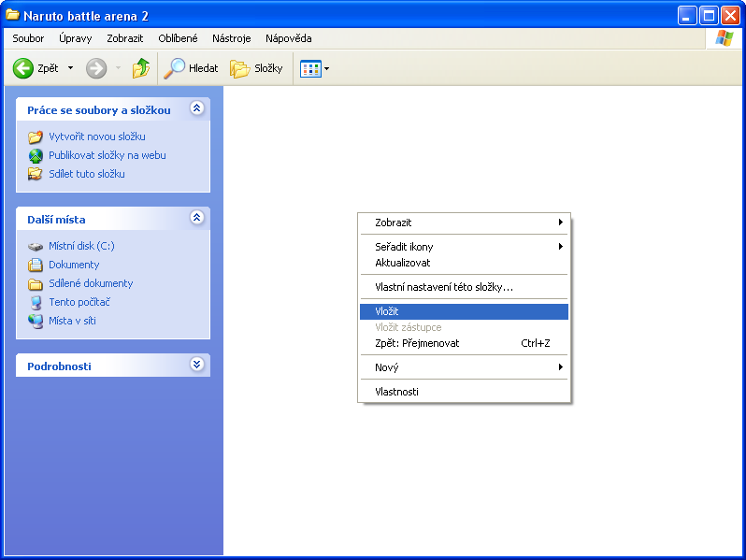Screen dimensions: 746x560
Task: Open the Soubor menu
Action: pos(28,38)
